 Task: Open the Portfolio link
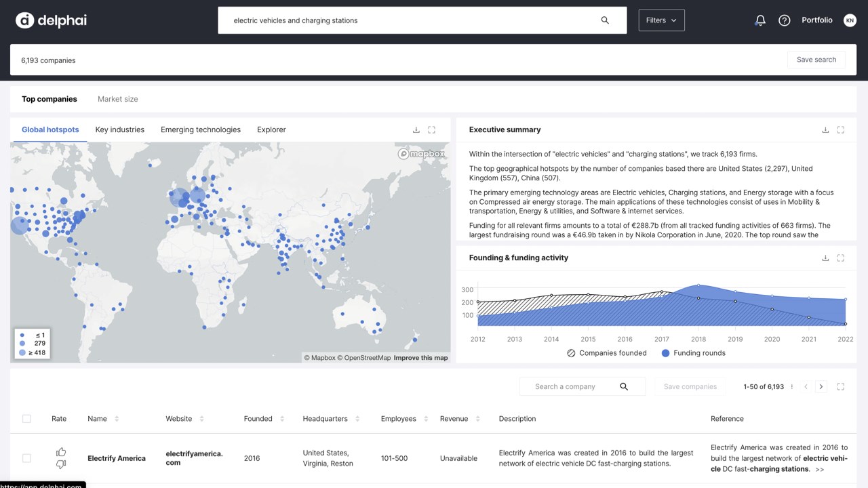(817, 20)
